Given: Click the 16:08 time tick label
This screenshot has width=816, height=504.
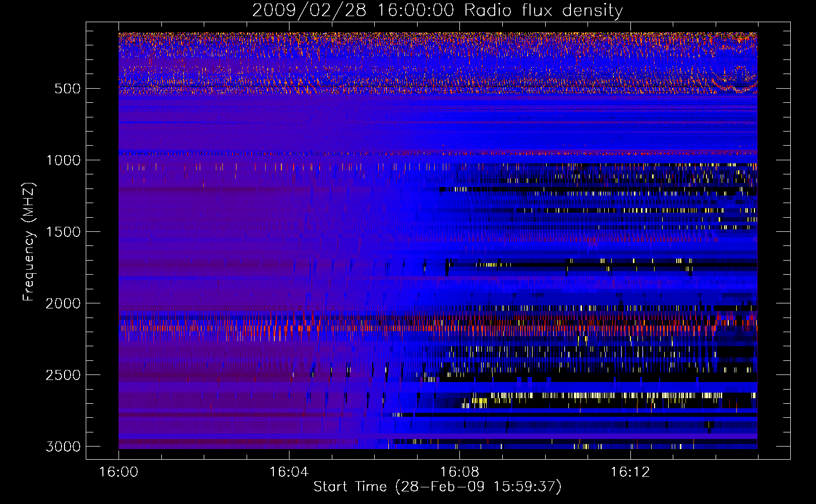Looking at the screenshot, I should click(x=459, y=472).
